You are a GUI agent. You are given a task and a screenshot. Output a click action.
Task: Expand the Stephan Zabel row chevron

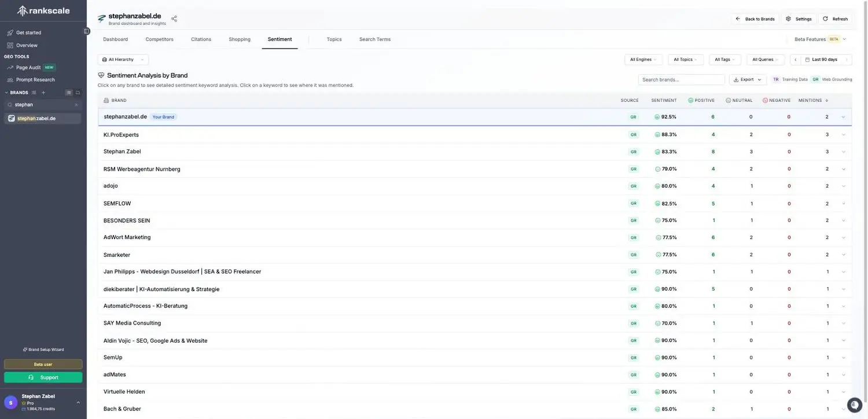[x=843, y=152]
